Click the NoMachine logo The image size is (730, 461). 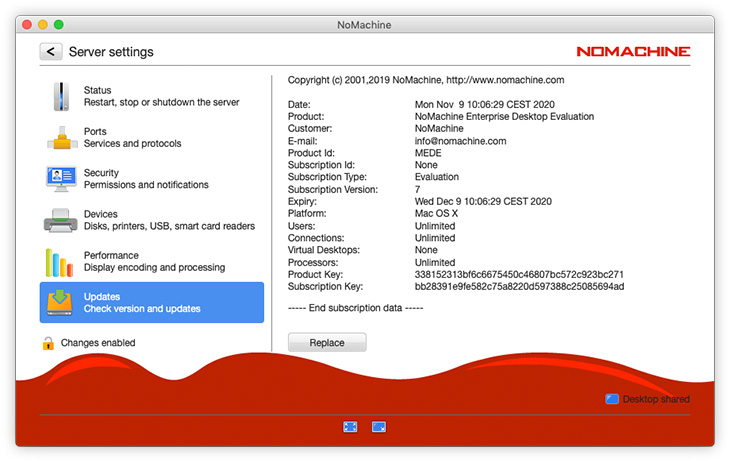click(x=633, y=52)
